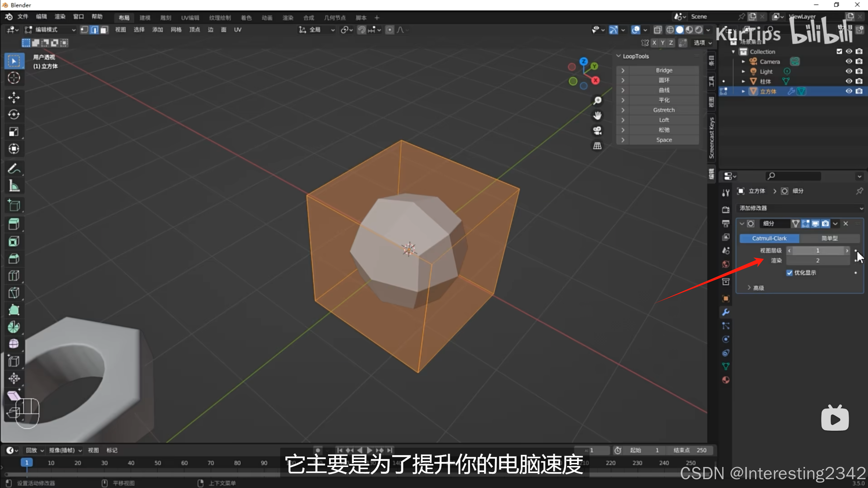
Task: Choose the 3D Cursor tool
Action: pyautogui.click(x=14, y=78)
